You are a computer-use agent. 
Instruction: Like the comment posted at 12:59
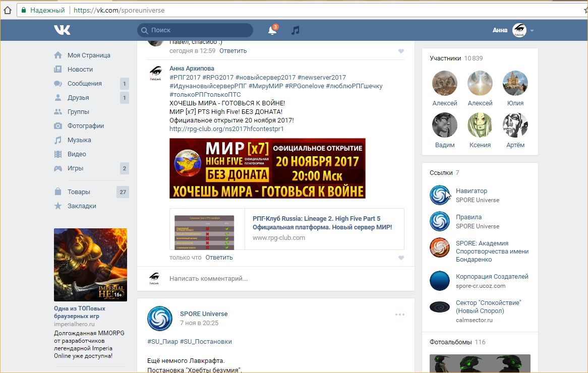click(x=401, y=51)
